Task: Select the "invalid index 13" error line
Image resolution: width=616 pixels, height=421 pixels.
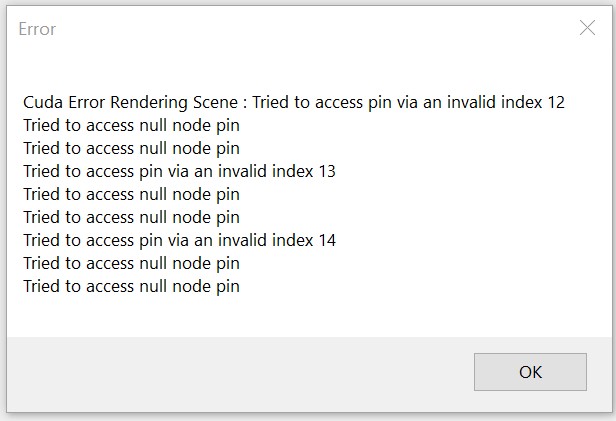Action: 179,171
